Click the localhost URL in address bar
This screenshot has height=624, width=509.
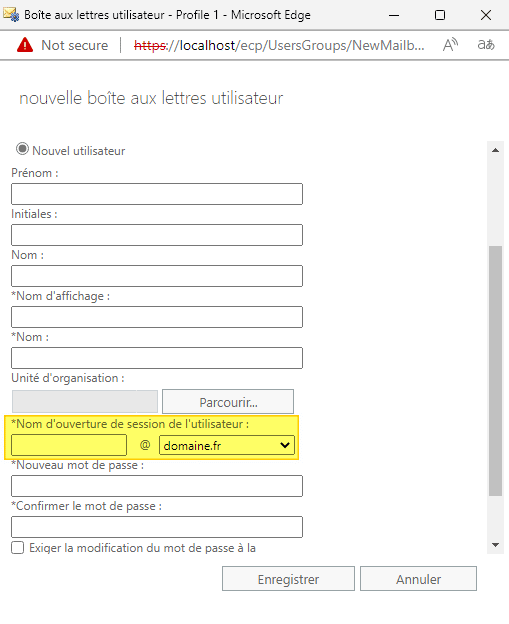pos(279,45)
